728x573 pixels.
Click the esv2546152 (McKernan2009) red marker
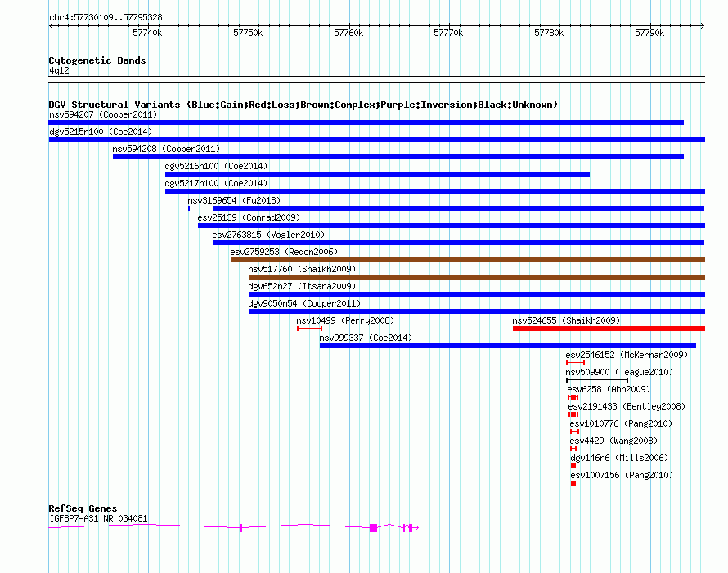(575, 363)
